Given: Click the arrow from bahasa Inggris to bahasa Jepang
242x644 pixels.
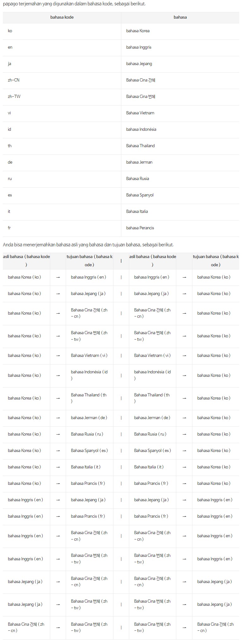Looking at the screenshot, I should point(58,500).
